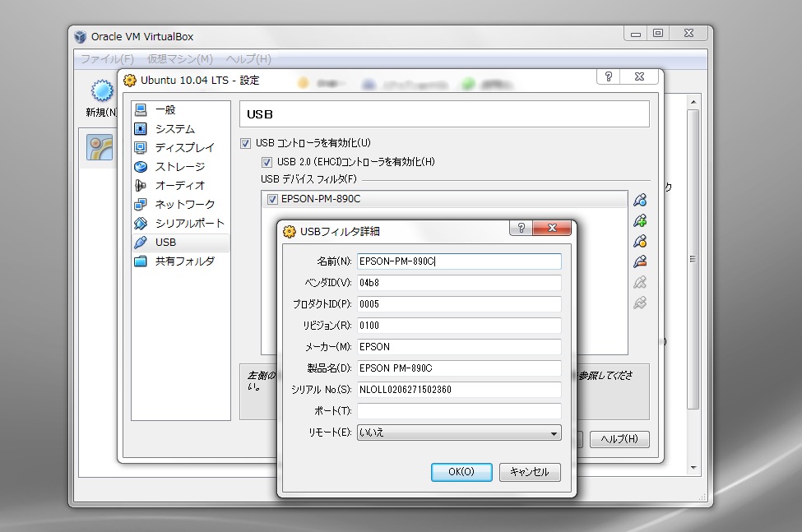This screenshot has width=802, height=532.
Task: Click the ベンダID(V) field with 04b8
Action: [459, 283]
